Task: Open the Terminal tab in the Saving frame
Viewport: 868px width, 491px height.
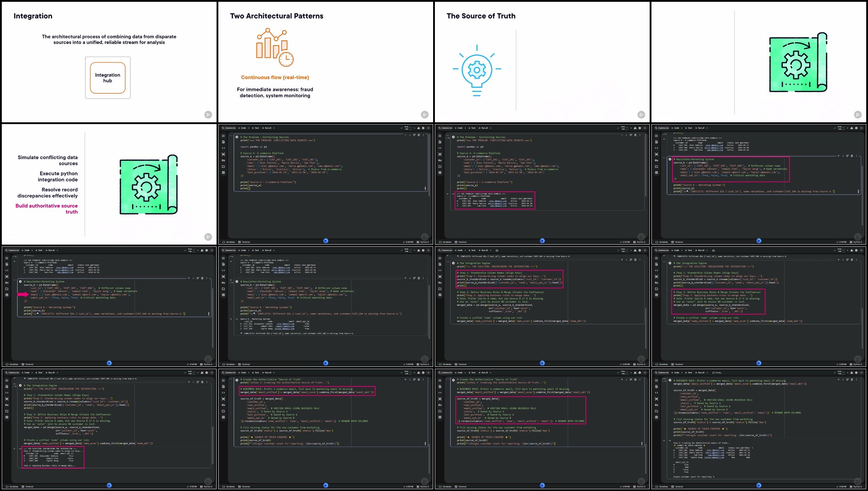Action: [x=677, y=487]
